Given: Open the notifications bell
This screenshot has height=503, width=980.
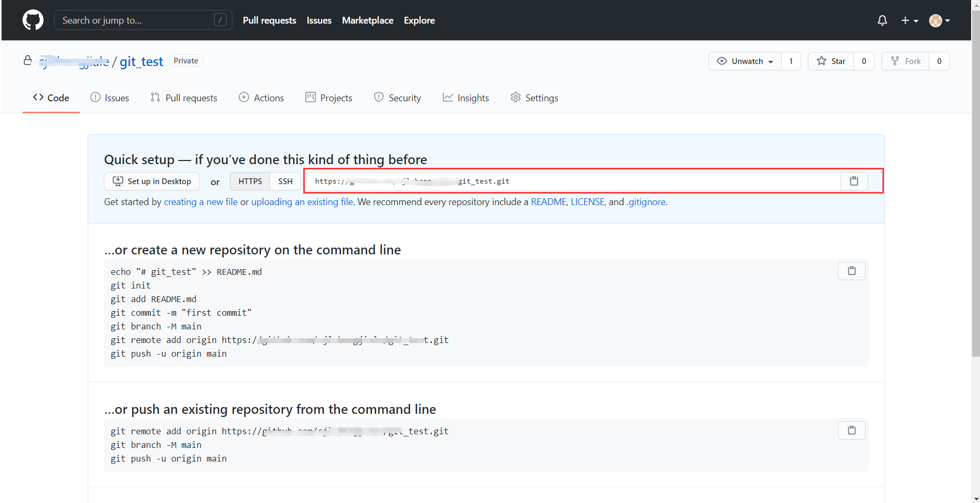Looking at the screenshot, I should (x=882, y=20).
